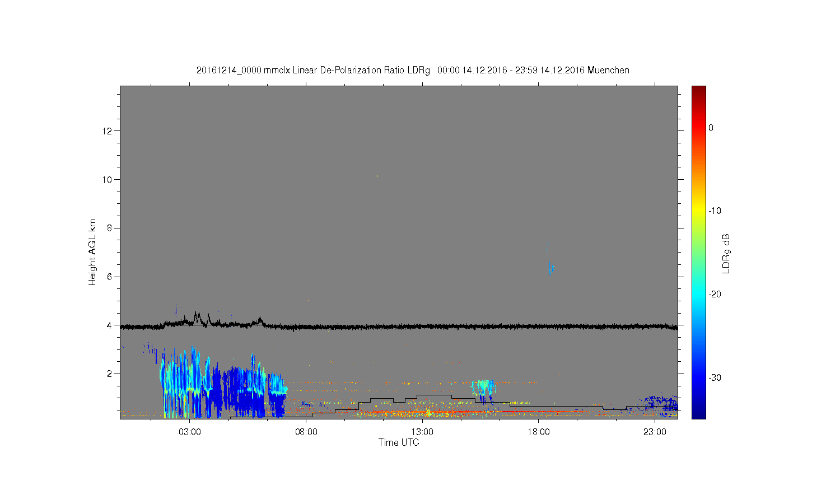
Task: Click the blue speckle echoes near 23:00
Action: [x=661, y=405]
